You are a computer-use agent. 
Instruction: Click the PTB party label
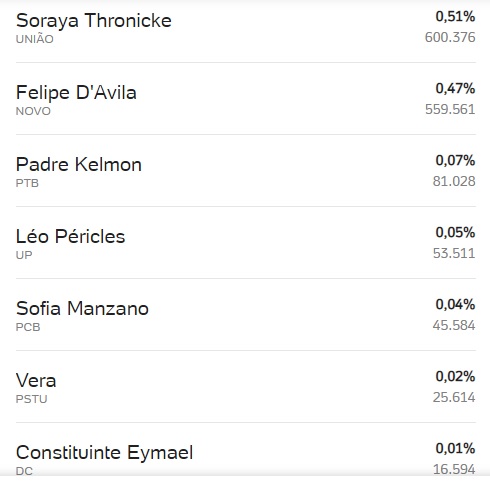click(x=27, y=183)
